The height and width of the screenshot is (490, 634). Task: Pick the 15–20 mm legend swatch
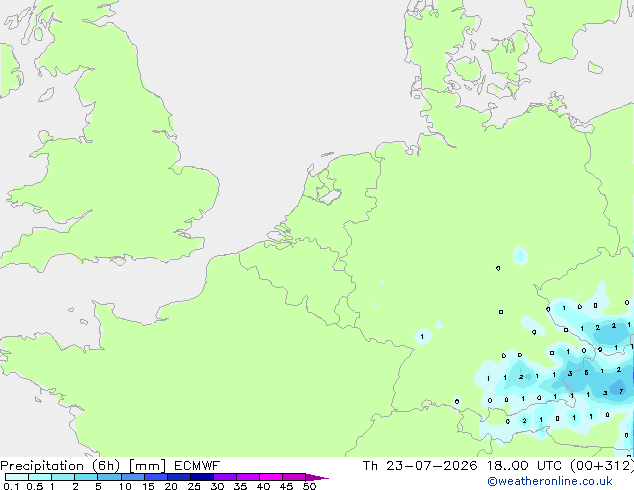tap(156, 477)
